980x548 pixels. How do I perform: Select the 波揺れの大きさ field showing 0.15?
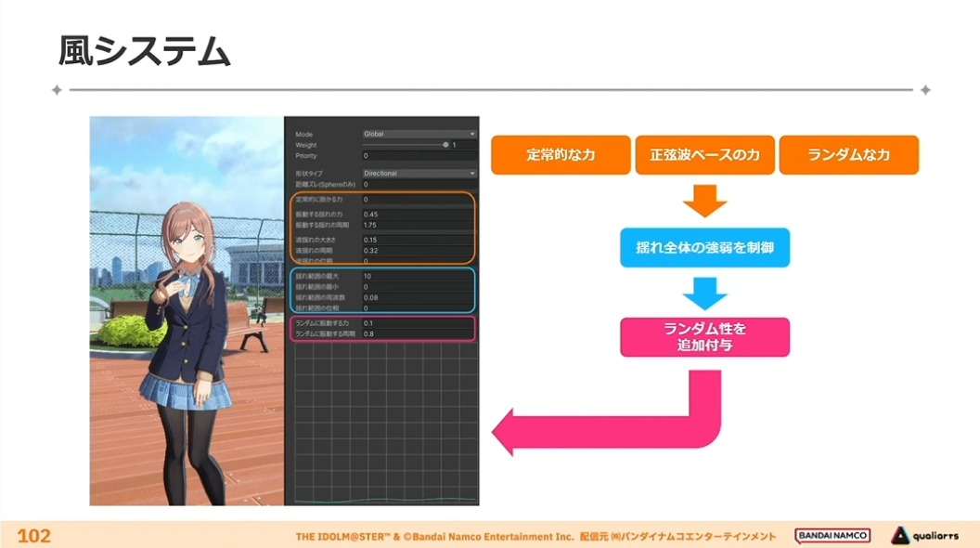(417, 240)
